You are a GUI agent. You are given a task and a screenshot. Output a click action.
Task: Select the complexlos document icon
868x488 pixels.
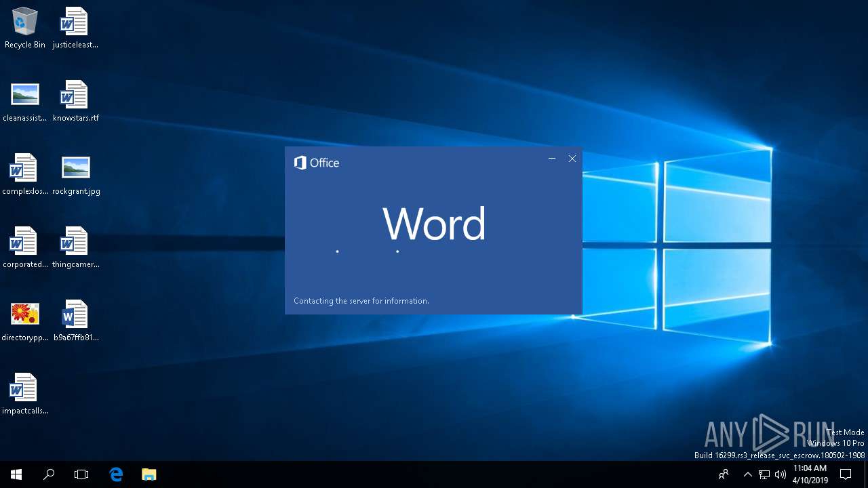pyautogui.click(x=25, y=175)
